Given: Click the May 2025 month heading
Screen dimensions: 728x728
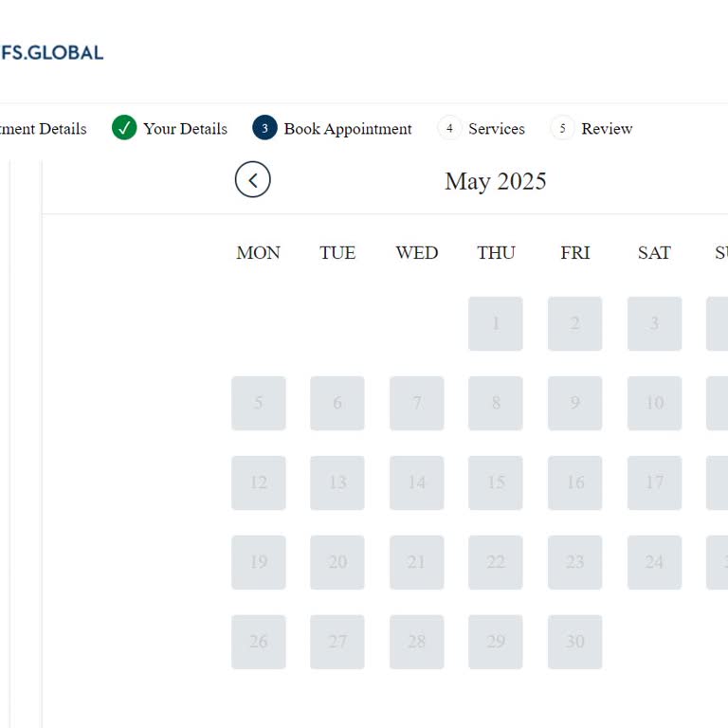Looking at the screenshot, I should 496,181.
